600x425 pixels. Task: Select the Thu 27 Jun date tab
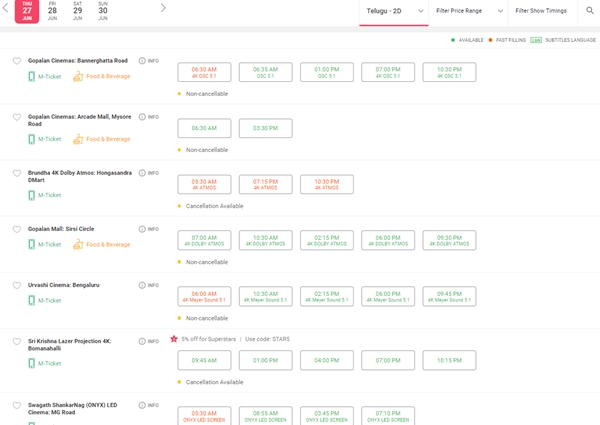click(26, 11)
